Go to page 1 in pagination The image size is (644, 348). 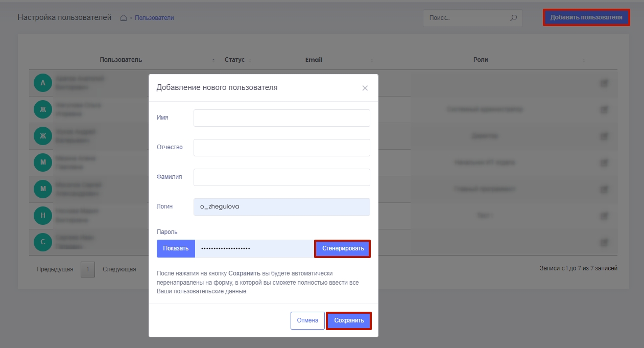pos(88,269)
